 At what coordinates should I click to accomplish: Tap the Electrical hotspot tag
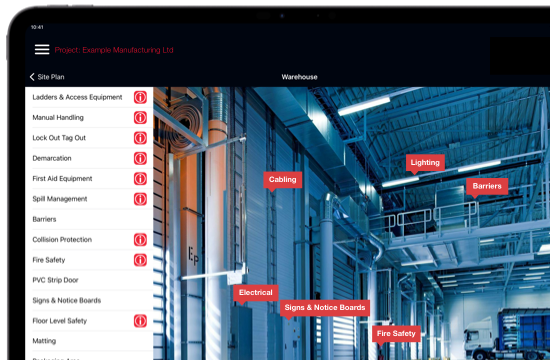255,293
